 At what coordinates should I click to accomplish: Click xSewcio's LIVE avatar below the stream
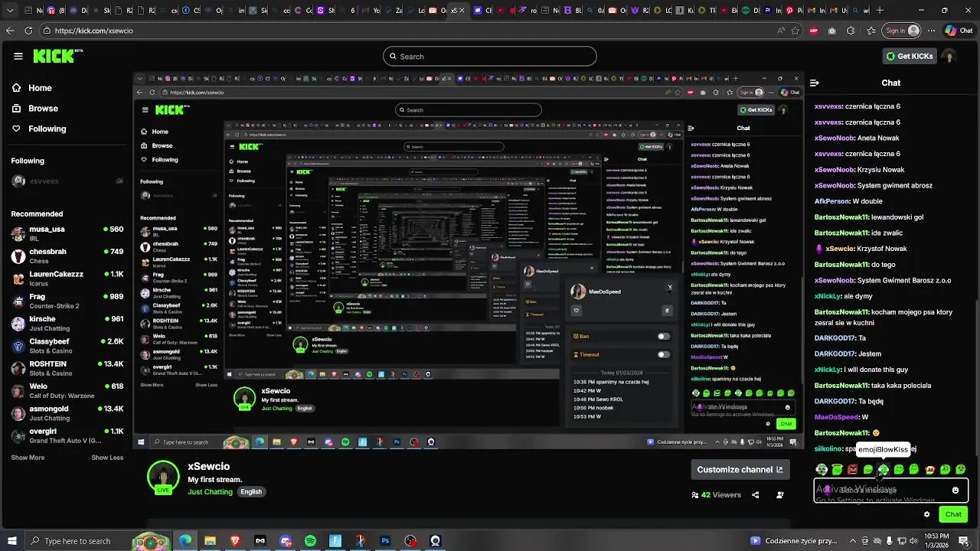[x=163, y=478]
